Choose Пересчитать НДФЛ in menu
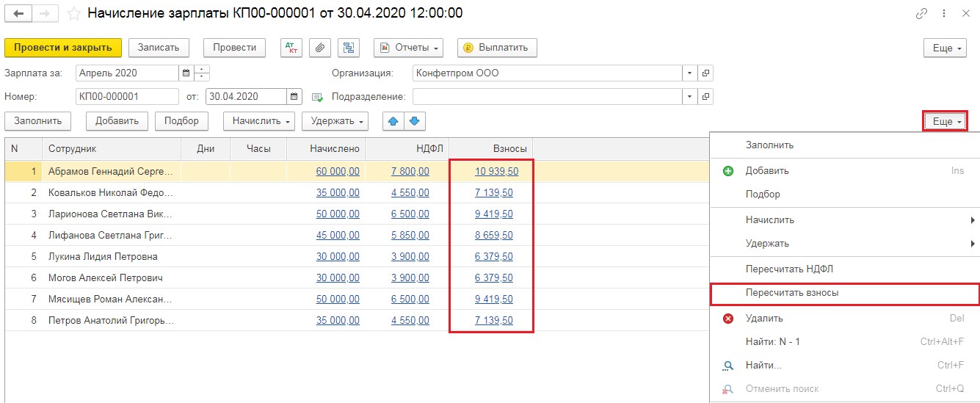 tap(789, 269)
